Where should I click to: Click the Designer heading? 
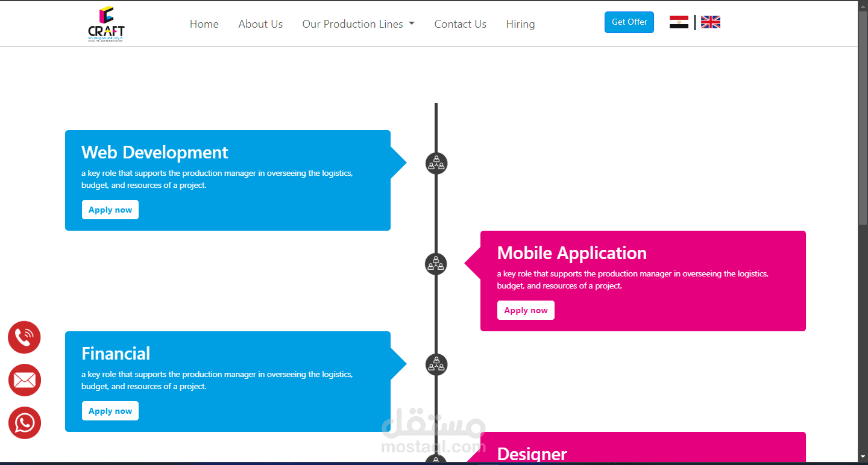click(532, 454)
